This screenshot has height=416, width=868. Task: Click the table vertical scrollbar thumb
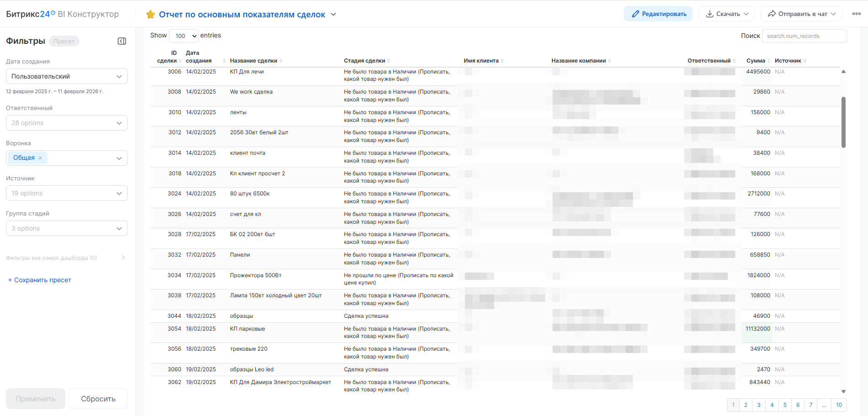tap(843, 122)
